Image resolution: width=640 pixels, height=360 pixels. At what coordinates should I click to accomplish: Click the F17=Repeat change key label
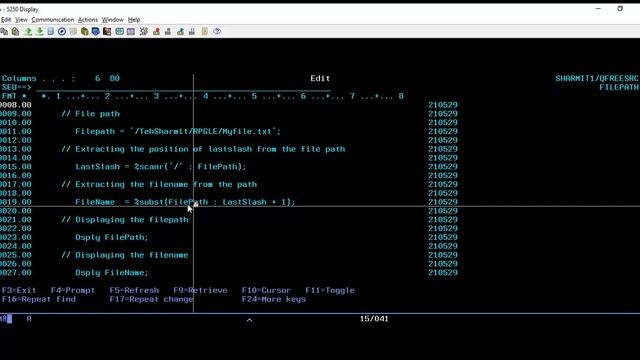151,299
